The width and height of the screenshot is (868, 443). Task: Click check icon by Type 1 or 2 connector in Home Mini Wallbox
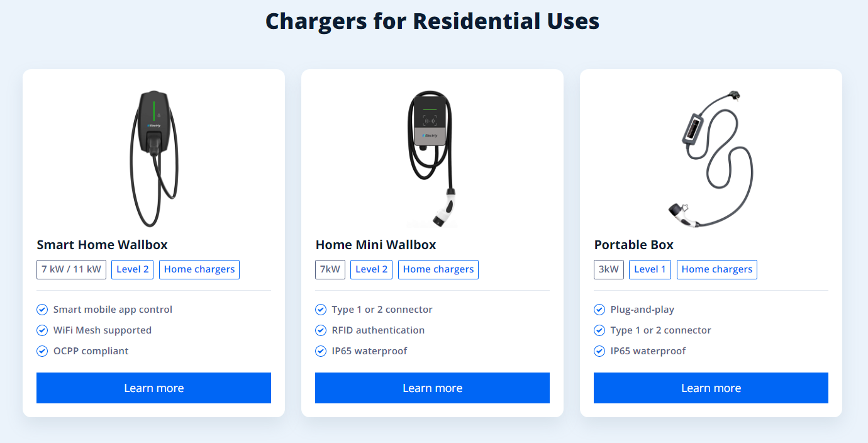pyautogui.click(x=321, y=310)
